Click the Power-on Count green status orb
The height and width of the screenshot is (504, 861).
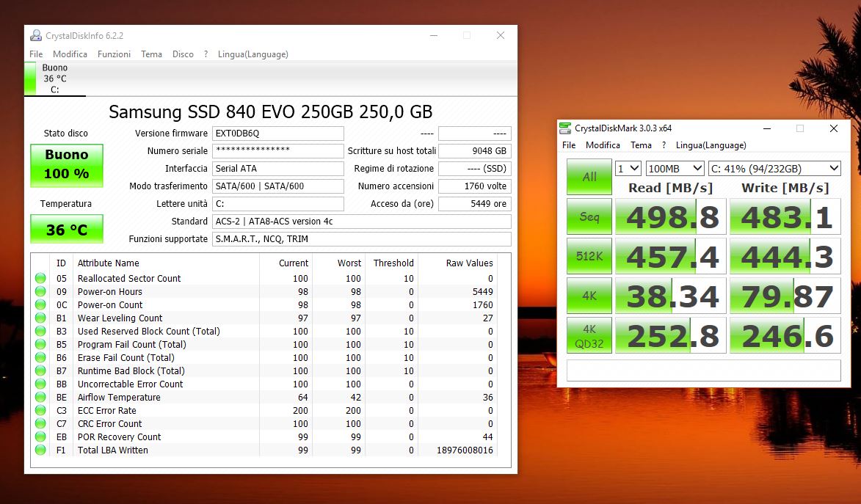(40, 304)
